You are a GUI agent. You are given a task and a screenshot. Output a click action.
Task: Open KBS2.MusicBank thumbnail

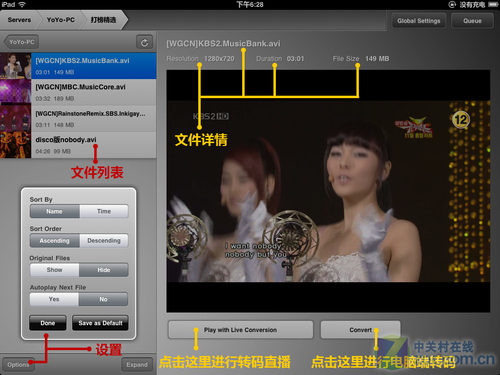coord(15,66)
